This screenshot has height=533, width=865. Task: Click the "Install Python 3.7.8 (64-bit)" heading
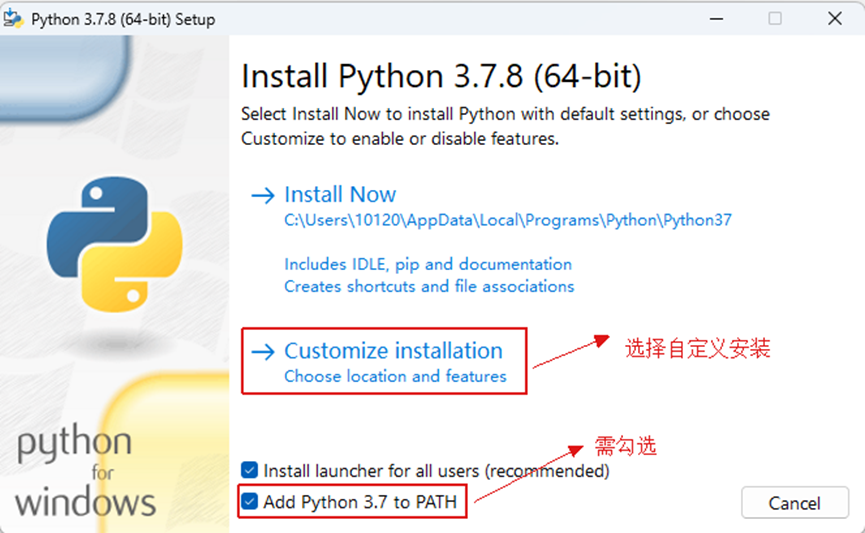pyautogui.click(x=441, y=76)
